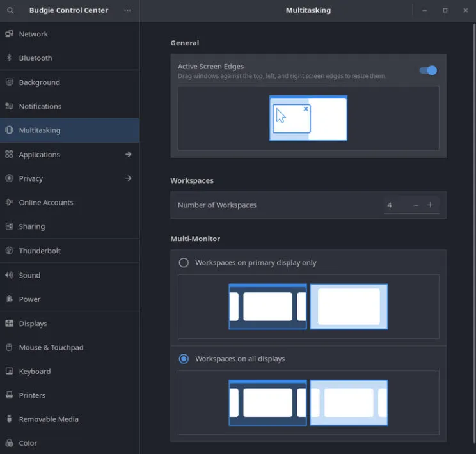476x454 pixels.
Task: Click the Keyboard sidebar icon
Action: pyautogui.click(x=9, y=371)
